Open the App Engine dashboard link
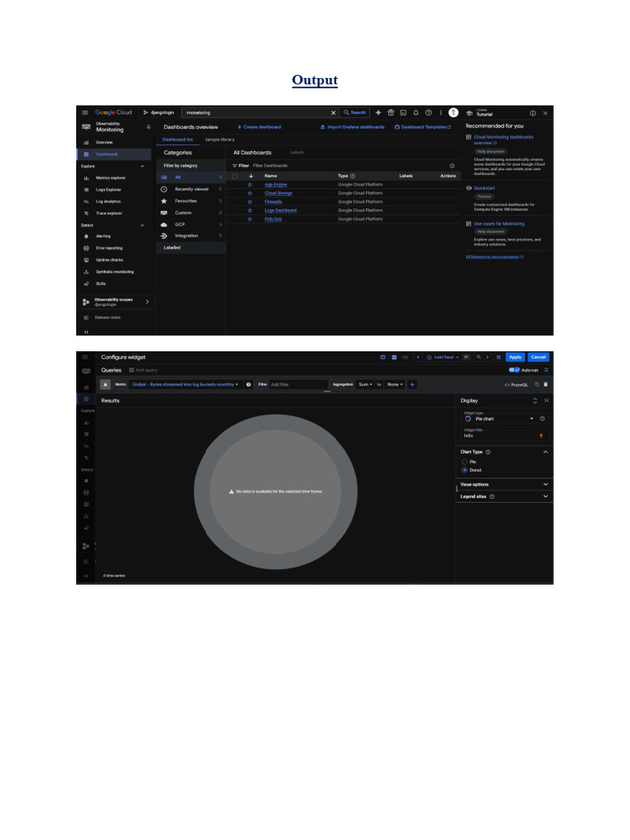This screenshot has height=840, width=630. (276, 185)
